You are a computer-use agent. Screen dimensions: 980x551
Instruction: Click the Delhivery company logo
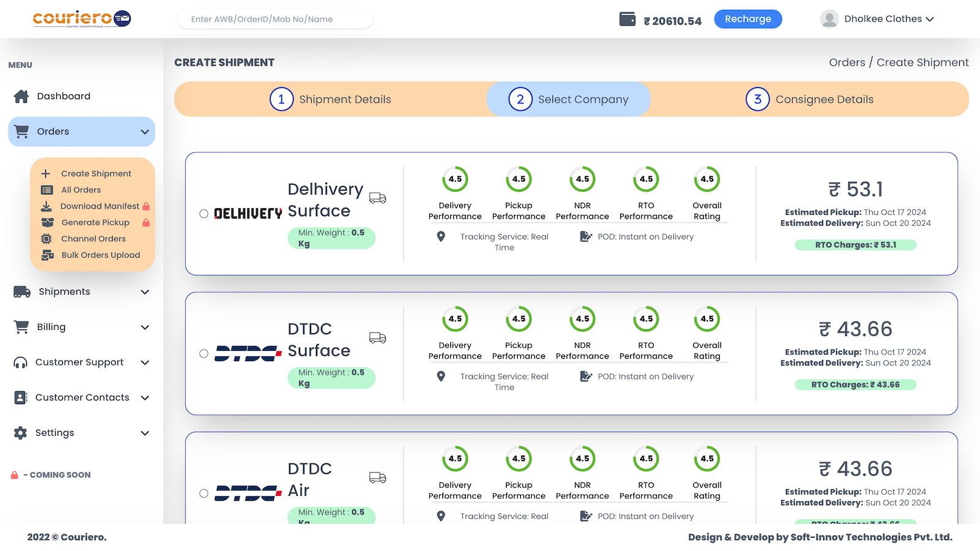click(x=248, y=214)
